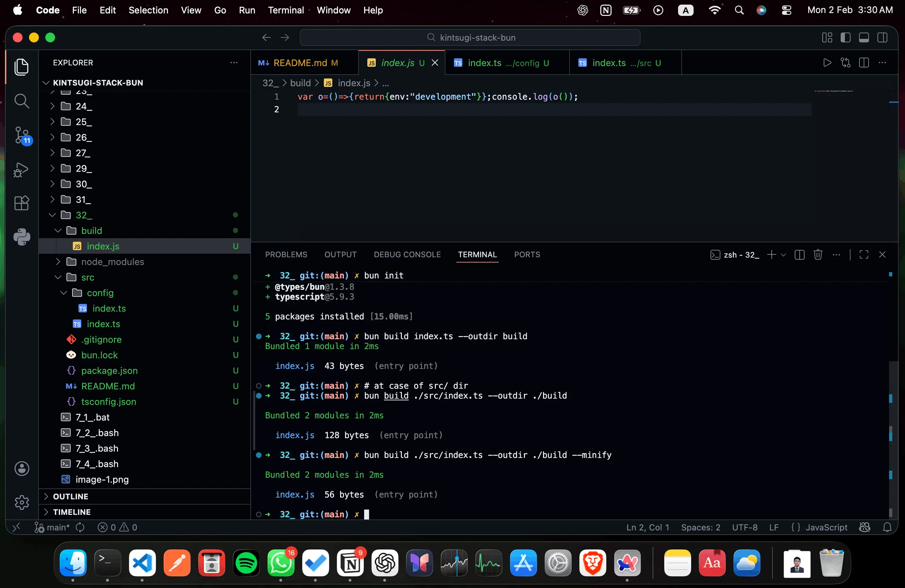Open the Source Control view
Image resolution: width=905 pixels, height=588 pixels.
tap(22, 135)
